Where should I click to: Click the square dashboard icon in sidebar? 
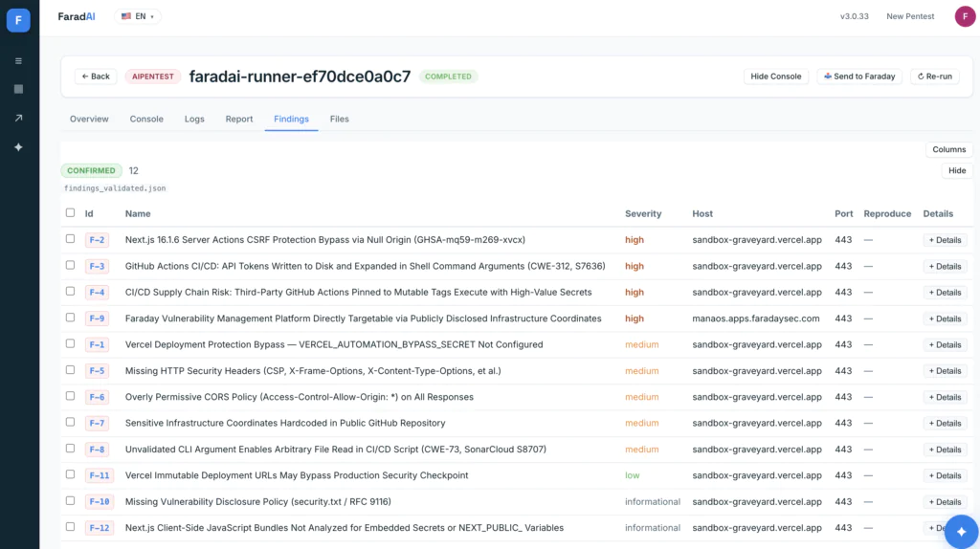(x=19, y=89)
